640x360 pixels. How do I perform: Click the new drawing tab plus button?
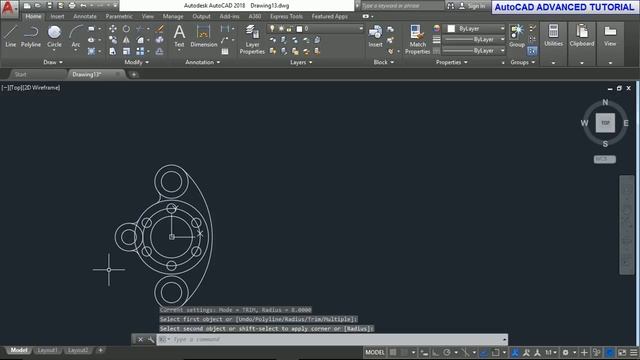coord(134,74)
